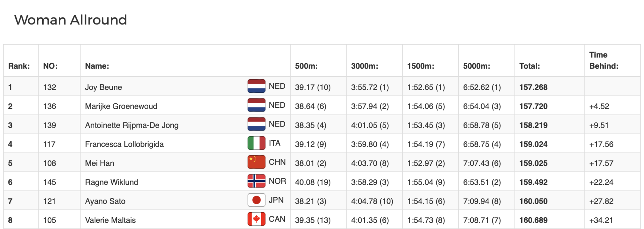Click the Japan flag for Ayano Sato
The image size is (644, 229).
[x=256, y=200]
